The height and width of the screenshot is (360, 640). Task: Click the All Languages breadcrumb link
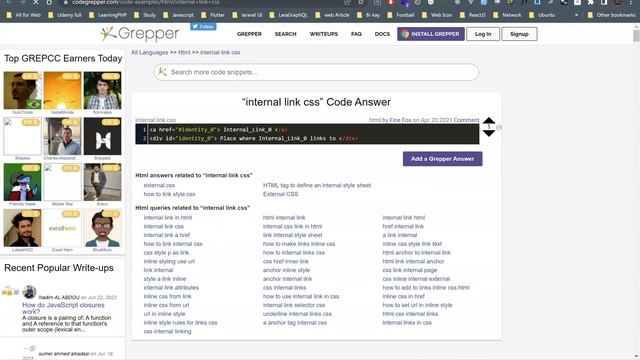click(149, 52)
